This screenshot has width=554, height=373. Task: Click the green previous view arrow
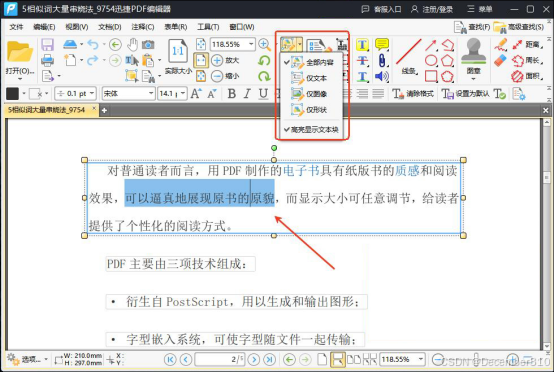[115, 45]
